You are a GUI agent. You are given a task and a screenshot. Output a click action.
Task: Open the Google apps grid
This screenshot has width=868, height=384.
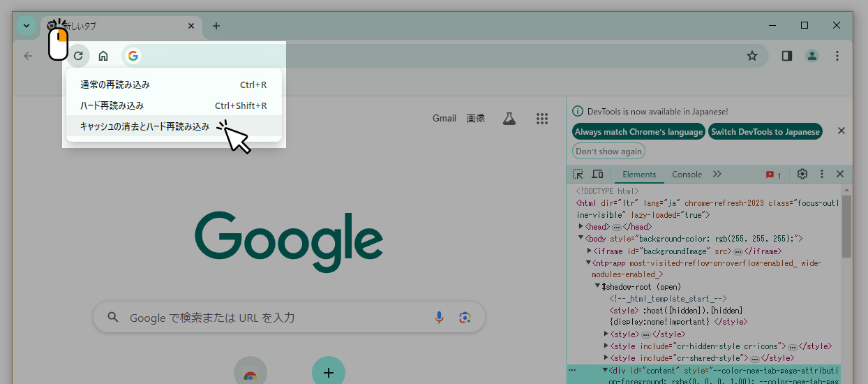541,119
